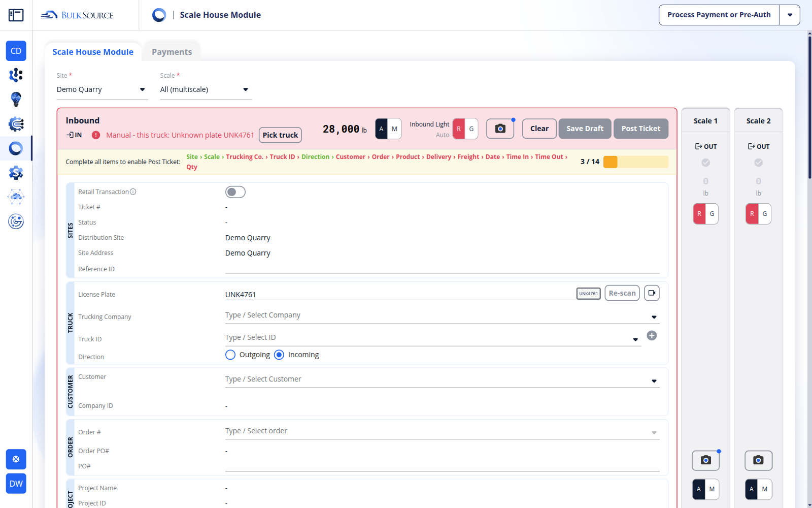Toggle the Scale 1 A/M mode switch

706,489
